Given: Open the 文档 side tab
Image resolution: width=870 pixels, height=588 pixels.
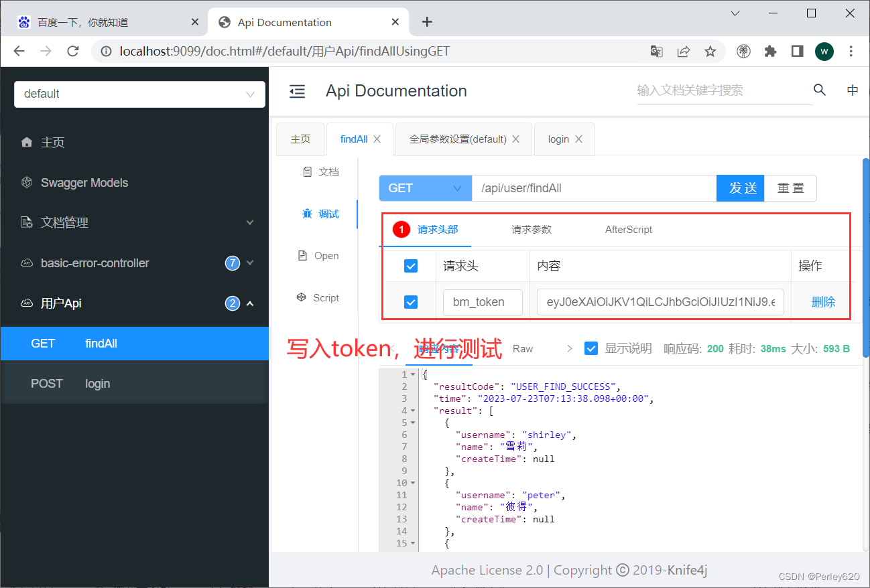Looking at the screenshot, I should [320, 172].
